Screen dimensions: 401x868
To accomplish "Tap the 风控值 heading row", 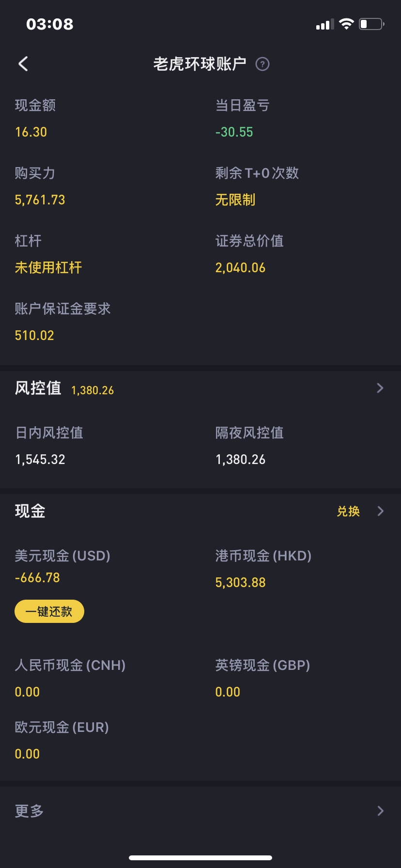I will pos(200,388).
